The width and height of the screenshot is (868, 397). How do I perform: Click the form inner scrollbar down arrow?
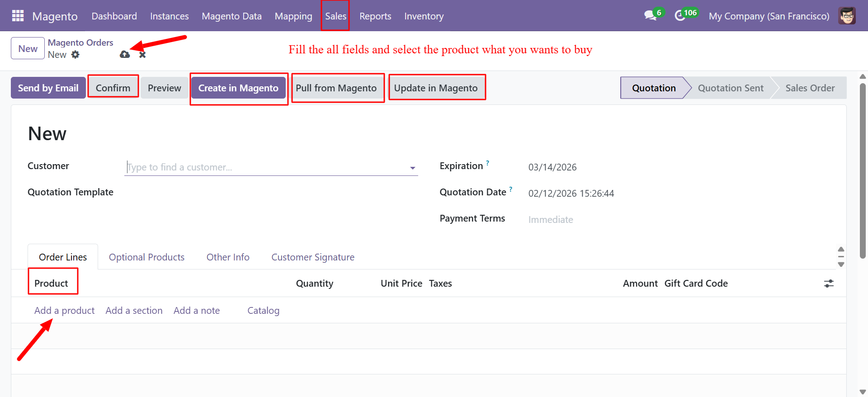pyautogui.click(x=841, y=265)
